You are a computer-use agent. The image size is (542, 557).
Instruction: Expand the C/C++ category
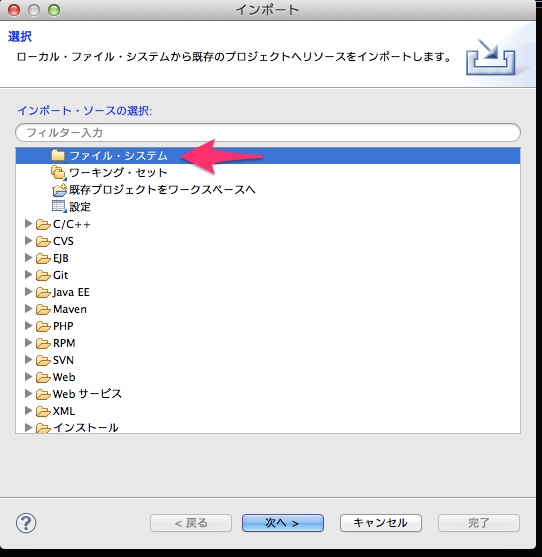(x=28, y=224)
